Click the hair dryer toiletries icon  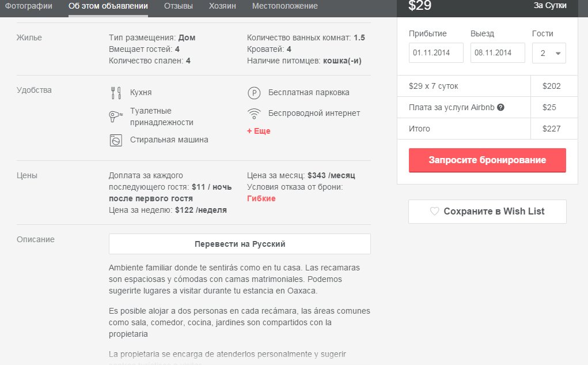(x=115, y=116)
